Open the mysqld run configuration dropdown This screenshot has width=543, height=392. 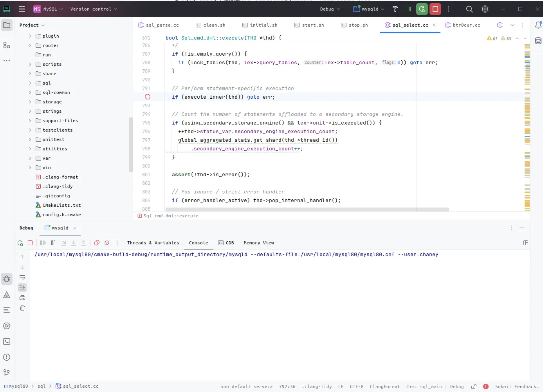[x=369, y=9]
